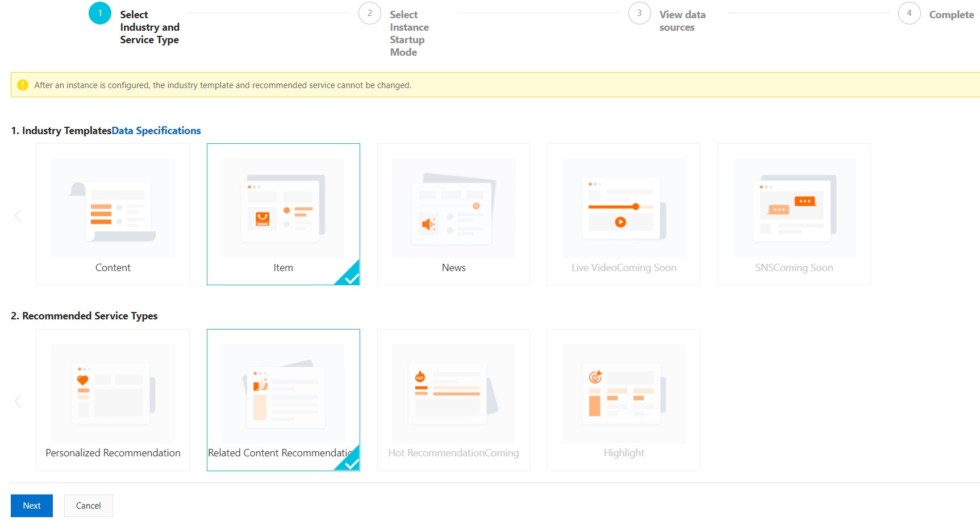980x520 pixels.
Task: Click the Live Video template illustration
Action: click(624, 208)
